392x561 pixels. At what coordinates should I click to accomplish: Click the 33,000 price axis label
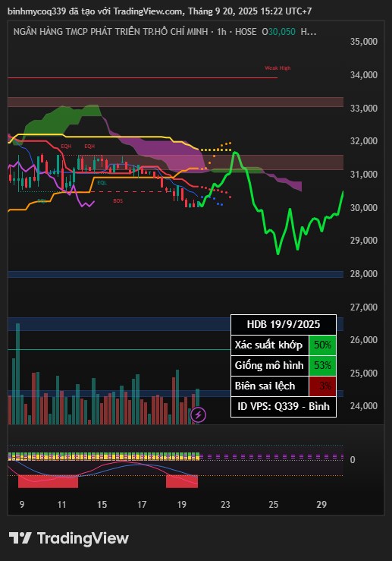click(x=363, y=108)
